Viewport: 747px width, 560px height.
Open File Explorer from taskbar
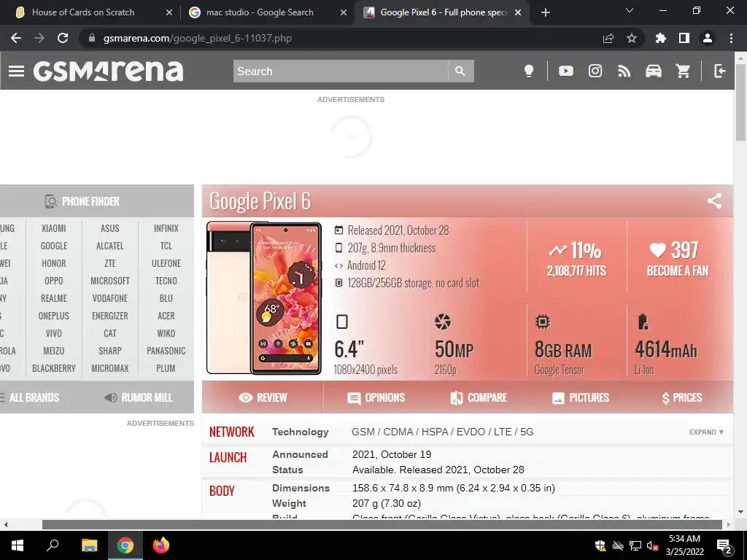tap(89, 545)
